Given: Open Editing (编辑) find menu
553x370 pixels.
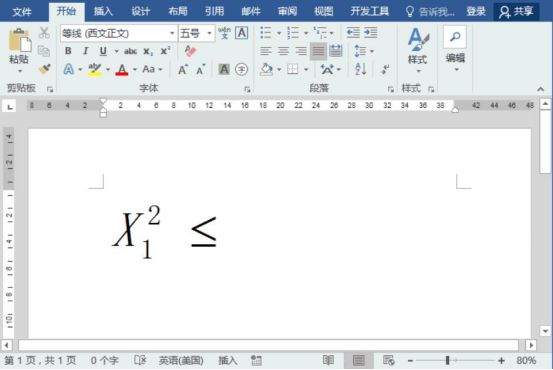Looking at the screenshot, I should (455, 49).
